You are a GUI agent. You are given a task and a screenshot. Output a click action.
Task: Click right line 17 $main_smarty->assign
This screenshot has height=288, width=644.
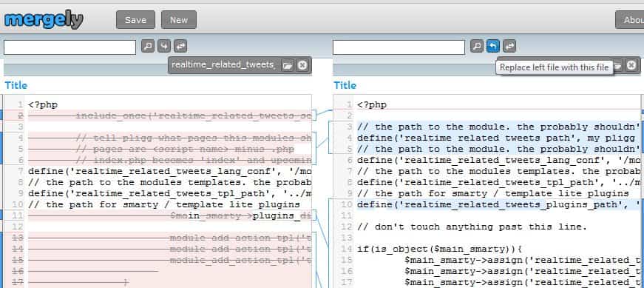pyautogui.click(x=523, y=283)
